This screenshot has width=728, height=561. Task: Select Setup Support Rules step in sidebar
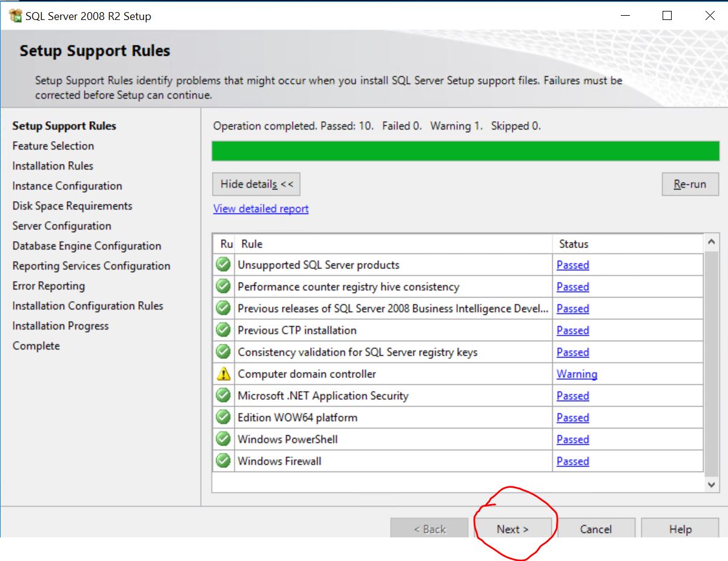coord(64,126)
